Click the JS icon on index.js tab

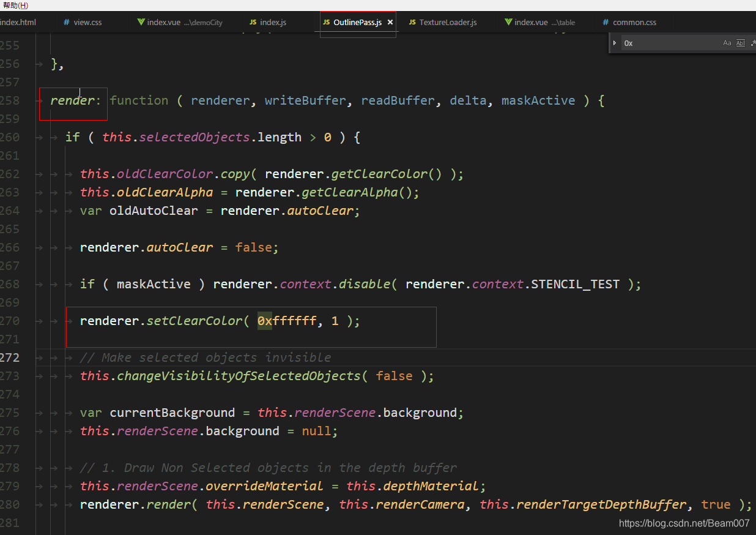pos(253,23)
